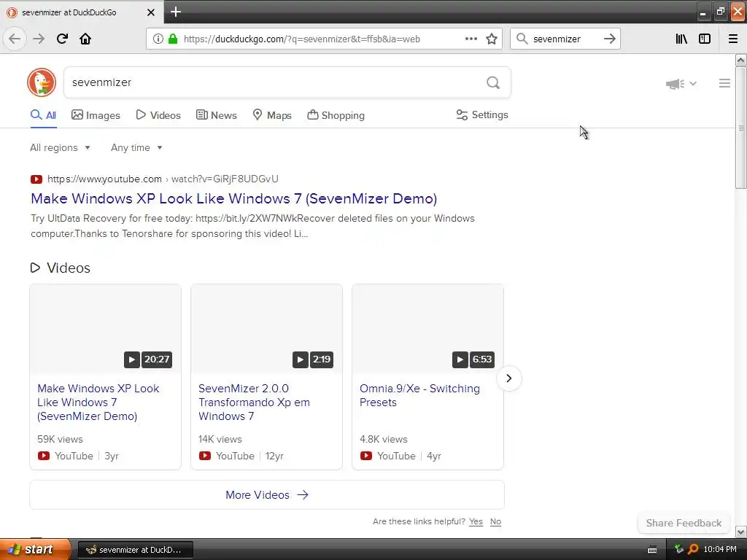747x560 pixels.
Task: Advance video carousel with the right chevron
Action: pyautogui.click(x=508, y=378)
